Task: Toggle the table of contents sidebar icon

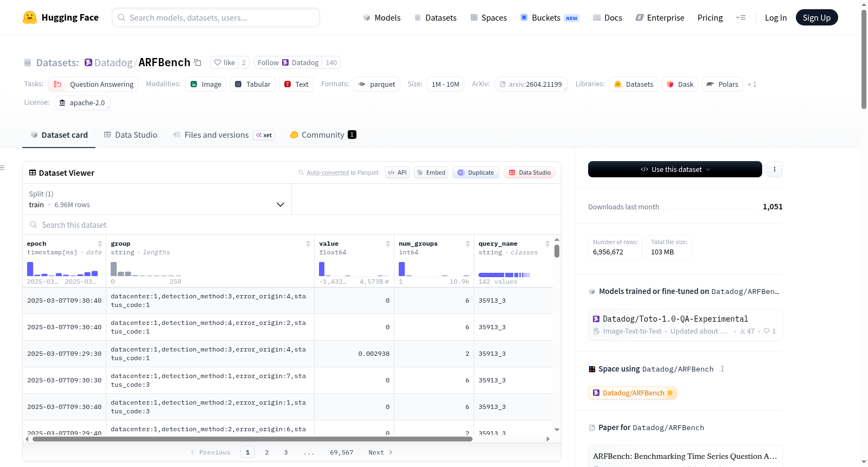Action: pos(2,168)
